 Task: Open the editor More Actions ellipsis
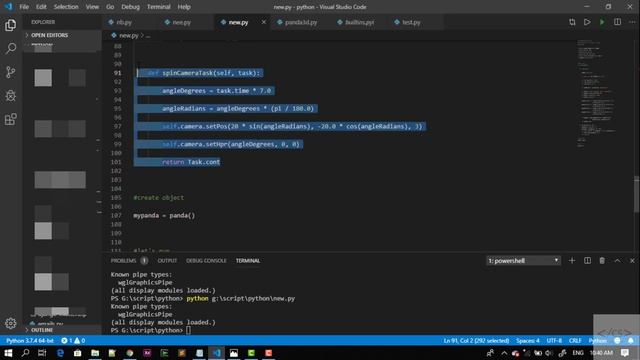pos(632,22)
